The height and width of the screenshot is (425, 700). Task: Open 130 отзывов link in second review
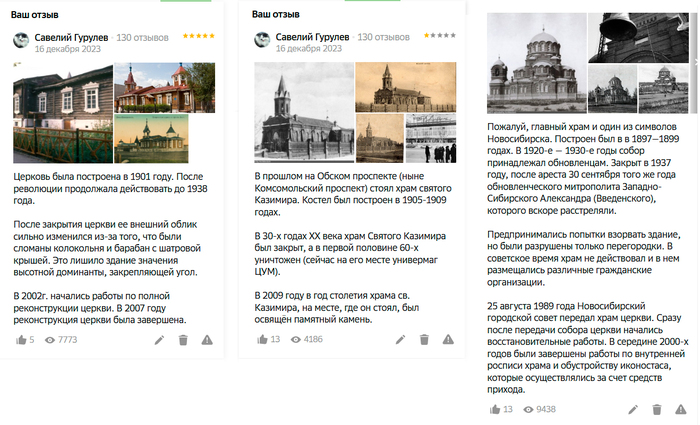(383, 37)
